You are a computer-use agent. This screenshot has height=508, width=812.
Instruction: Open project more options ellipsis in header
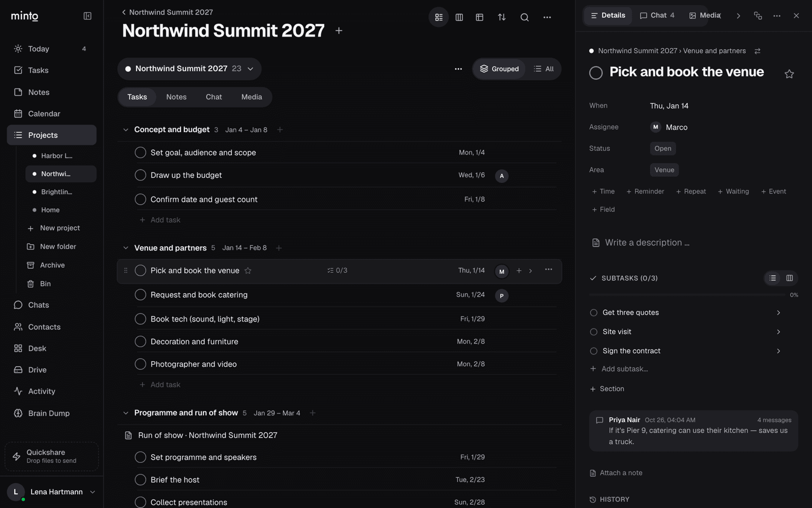(547, 17)
